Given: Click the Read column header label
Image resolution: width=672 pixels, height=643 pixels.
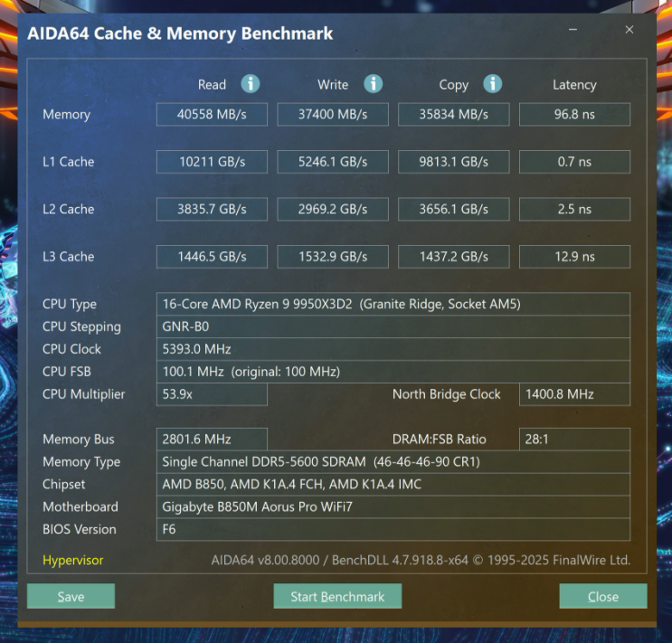Looking at the screenshot, I should click(x=212, y=84).
